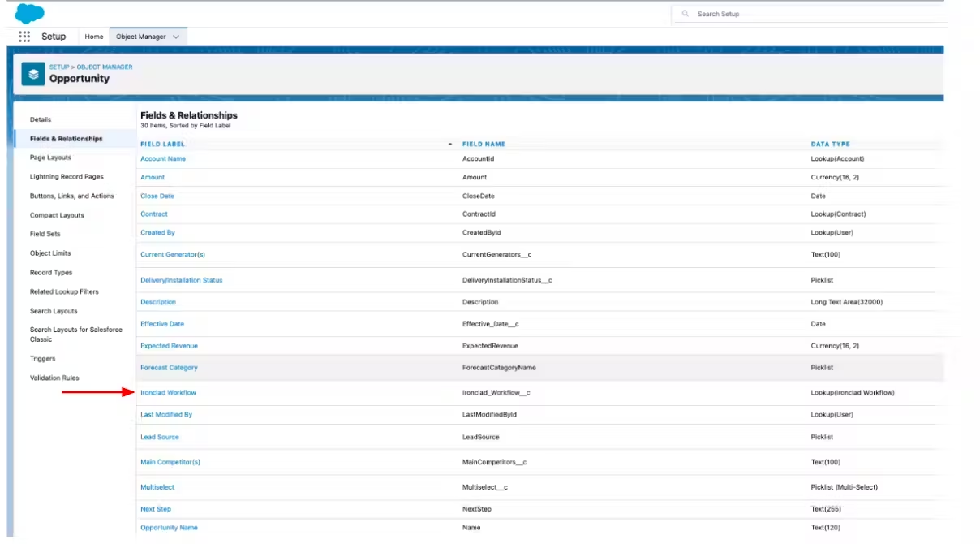Follow the OBJECT MANAGER breadcrumb link
The image size is (980, 544).
click(x=105, y=67)
